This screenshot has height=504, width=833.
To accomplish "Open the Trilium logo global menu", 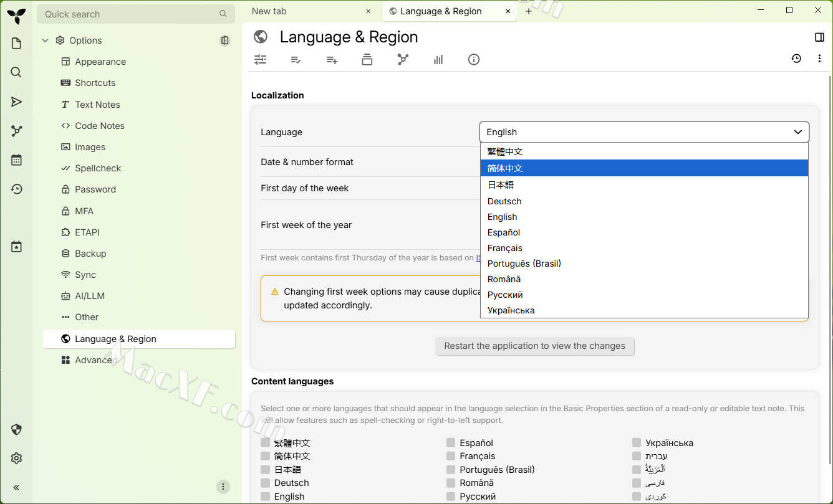I will (16, 15).
